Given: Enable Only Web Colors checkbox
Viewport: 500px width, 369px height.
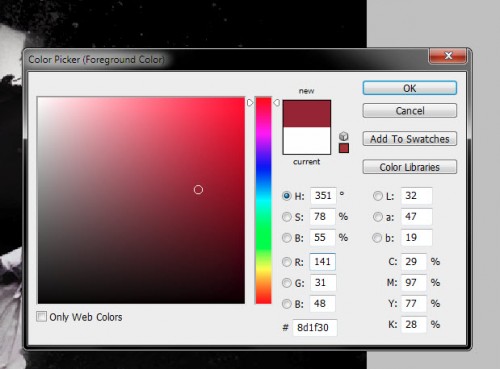Looking at the screenshot, I should point(41,316).
